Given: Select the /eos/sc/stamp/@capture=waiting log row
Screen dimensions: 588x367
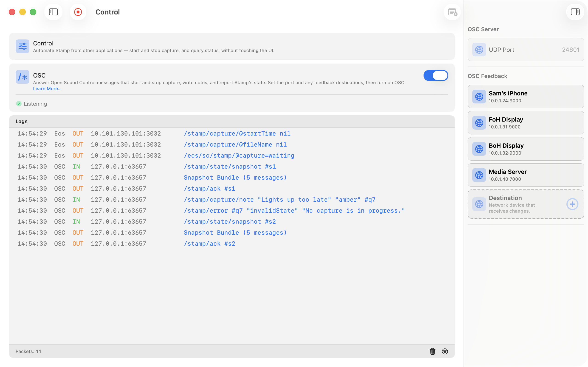Looking at the screenshot, I should click(232, 155).
